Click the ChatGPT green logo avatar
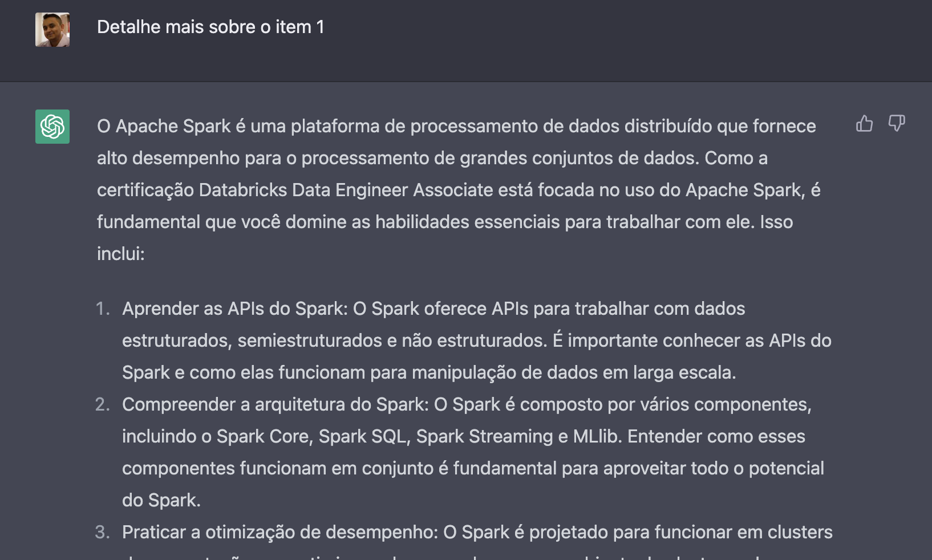932x560 pixels. (x=52, y=127)
